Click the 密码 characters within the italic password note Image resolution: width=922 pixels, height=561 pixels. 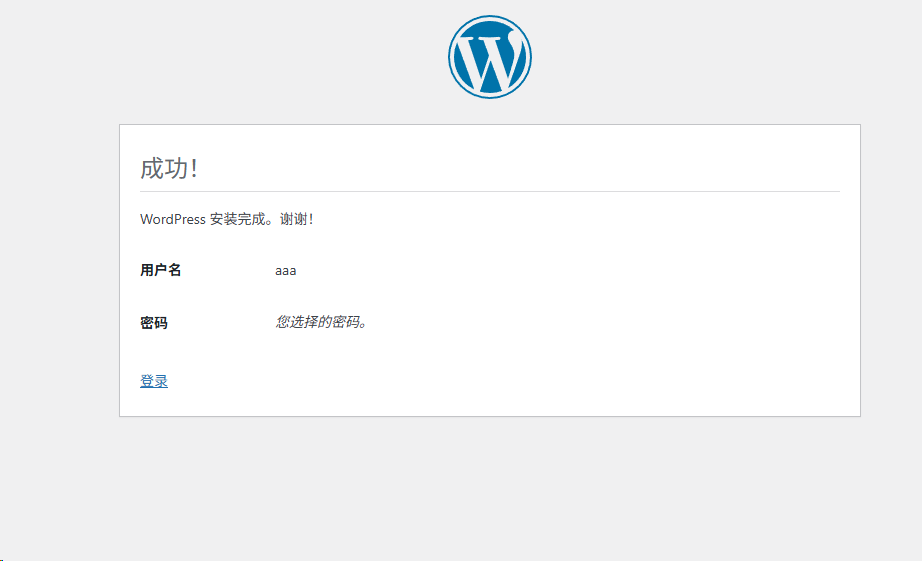coord(345,322)
